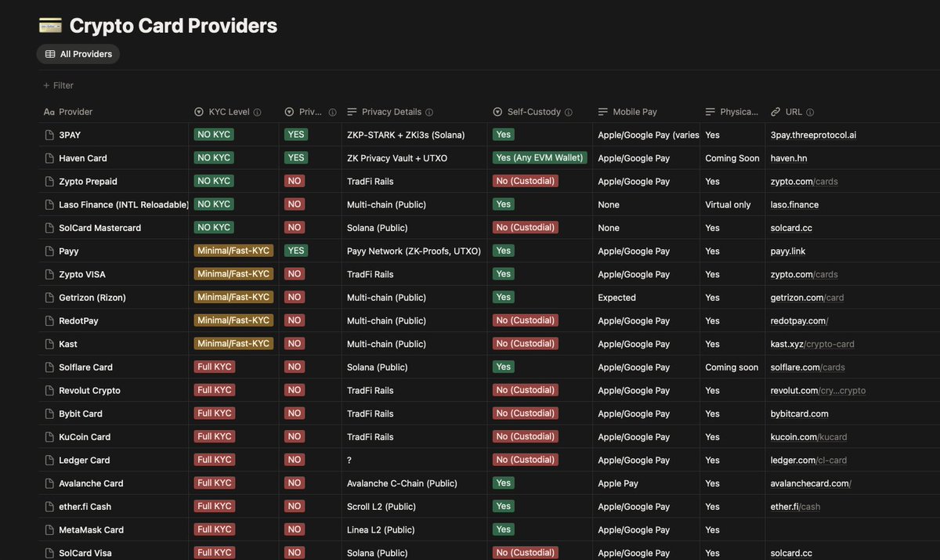940x560 pixels.
Task: Open the ether.fi/cash link
Action: point(795,507)
